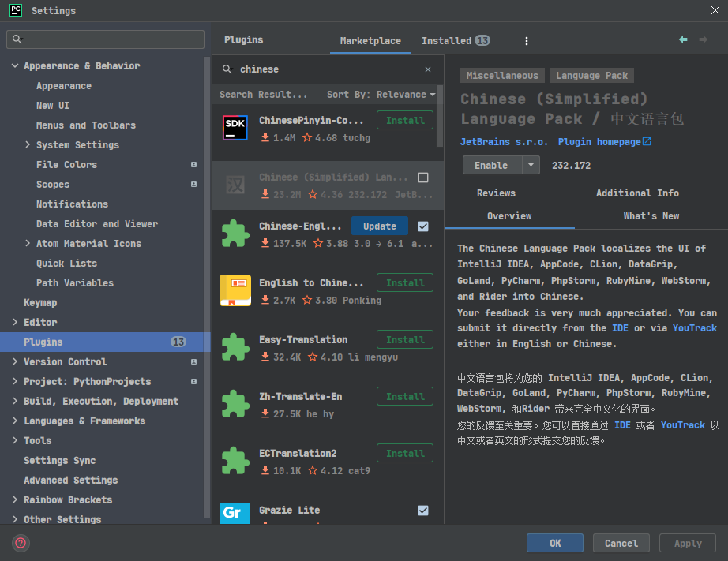Screen dimensions: 728x561
Task: Click the plugin list vertical scrollbar
Action: point(440,116)
